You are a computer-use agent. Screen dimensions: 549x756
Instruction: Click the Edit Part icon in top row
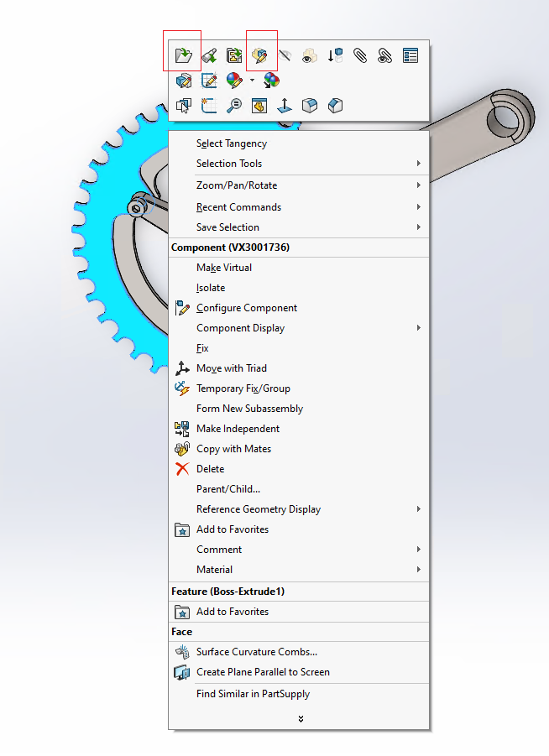(x=260, y=56)
